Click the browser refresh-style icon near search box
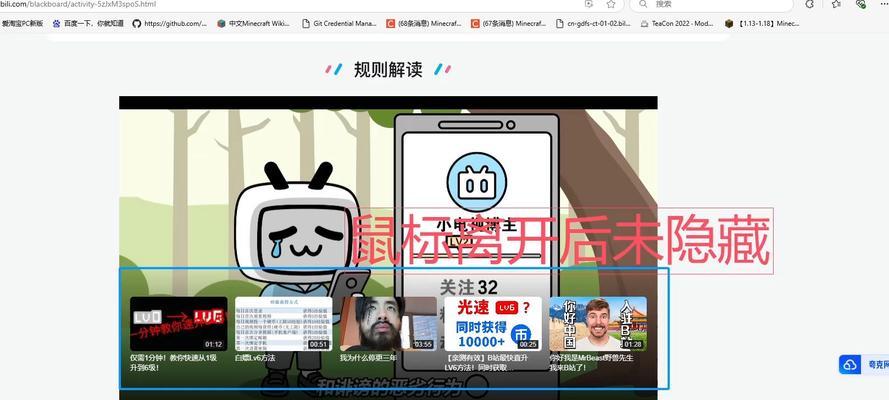 coord(810,4)
